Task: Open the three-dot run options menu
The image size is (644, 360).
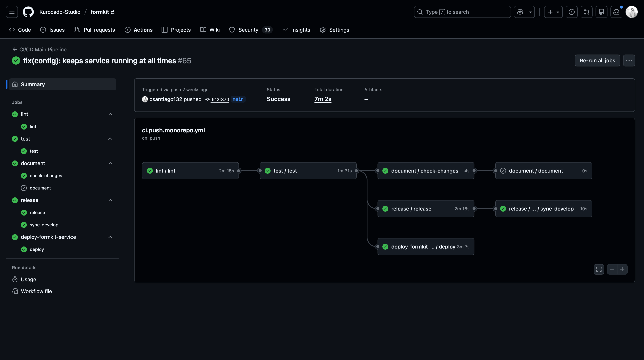Action: [x=629, y=60]
